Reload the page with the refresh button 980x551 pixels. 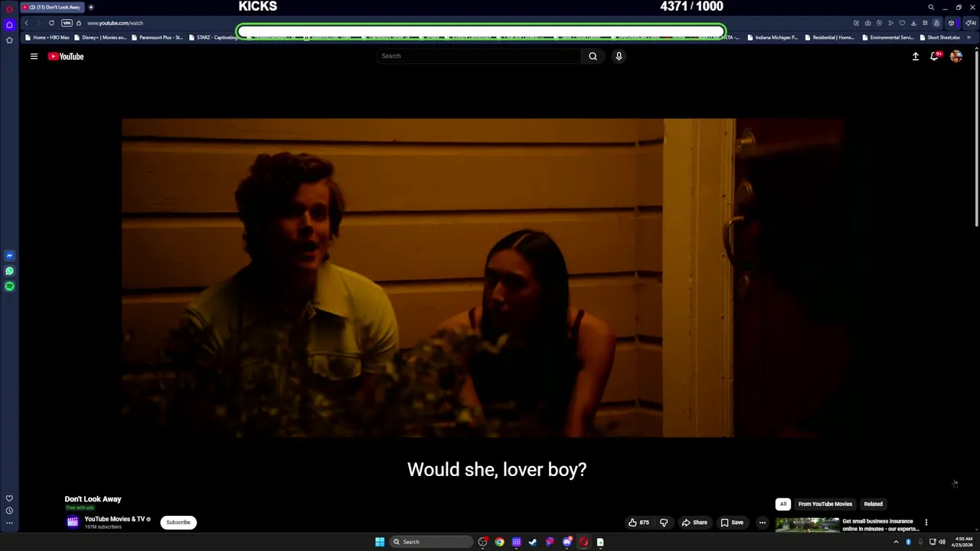51,23
